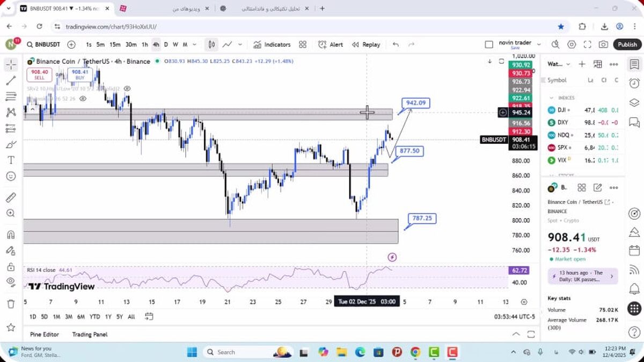
Task: Toggle stay in drawing mode
Action: click(11, 250)
